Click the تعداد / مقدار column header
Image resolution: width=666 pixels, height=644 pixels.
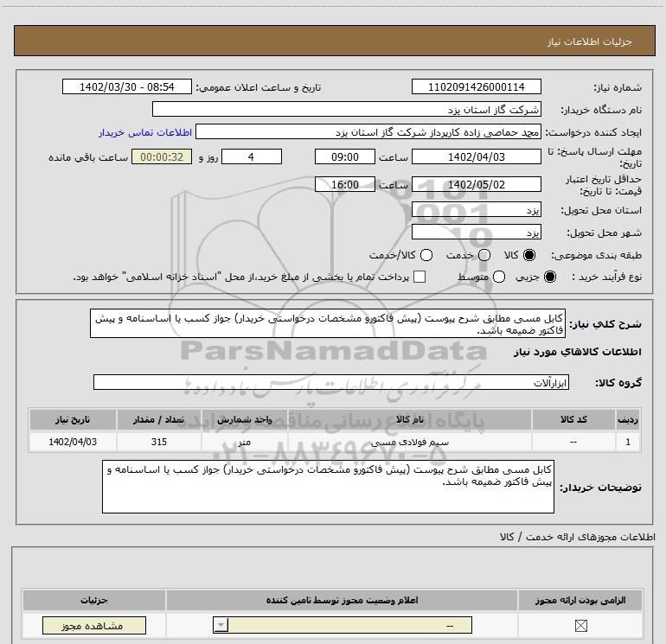159,419
